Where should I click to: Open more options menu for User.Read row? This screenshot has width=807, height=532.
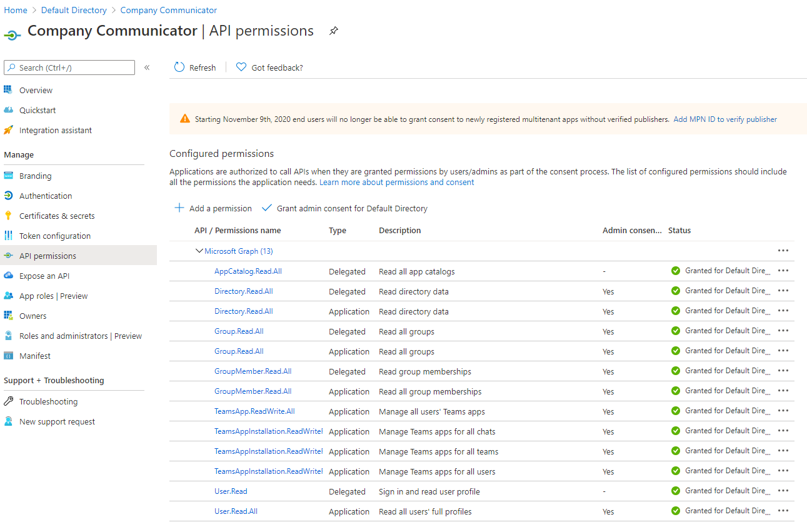tap(783, 491)
